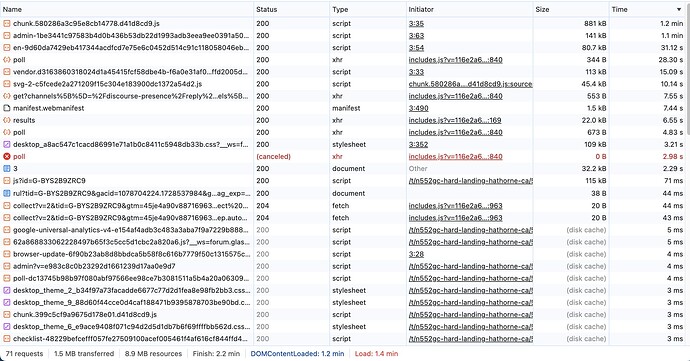Click script icon beside svg-2-c5fcede2 row
Viewport: 690px width, 361px height.
pyautogui.click(x=7, y=84)
